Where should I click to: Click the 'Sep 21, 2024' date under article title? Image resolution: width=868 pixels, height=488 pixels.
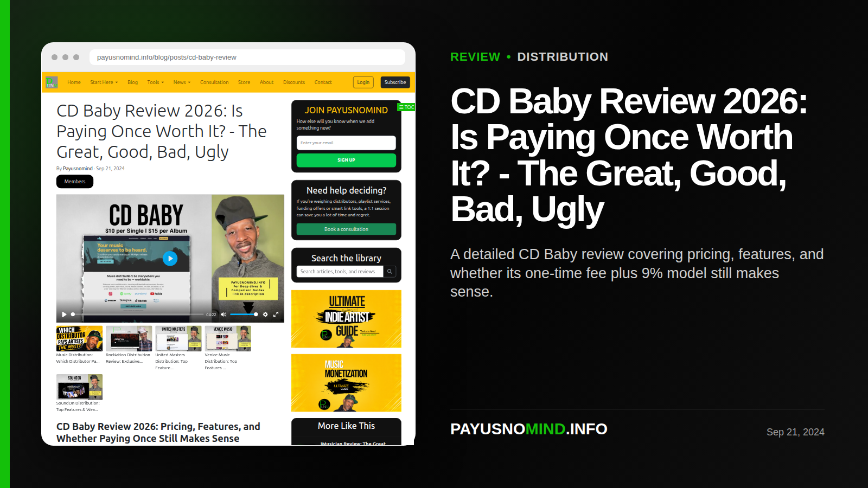(x=110, y=169)
